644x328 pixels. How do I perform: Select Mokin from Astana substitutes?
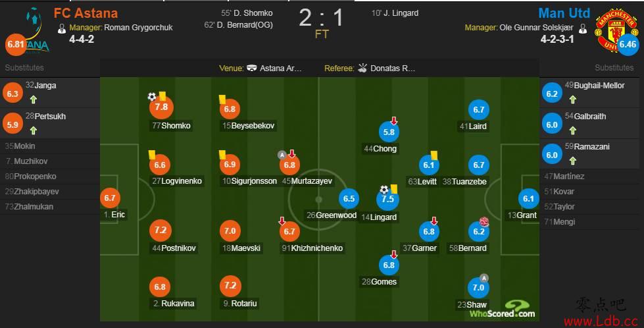[x=20, y=146]
